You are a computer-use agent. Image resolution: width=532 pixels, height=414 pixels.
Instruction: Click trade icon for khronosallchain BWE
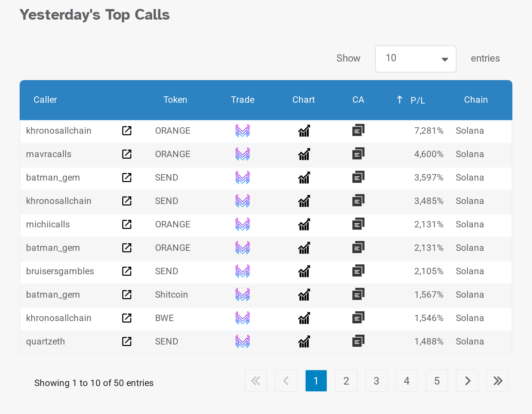pos(243,318)
